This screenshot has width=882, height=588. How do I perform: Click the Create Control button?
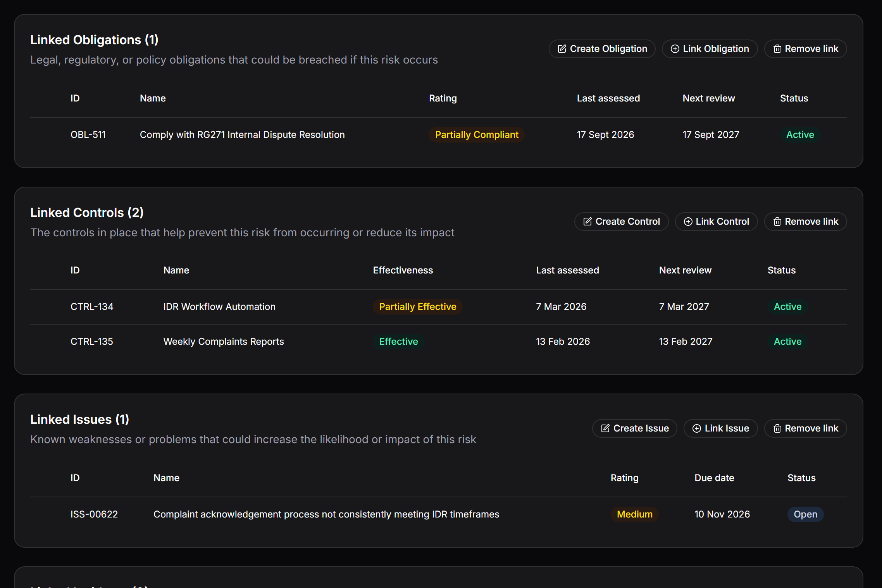(x=621, y=222)
